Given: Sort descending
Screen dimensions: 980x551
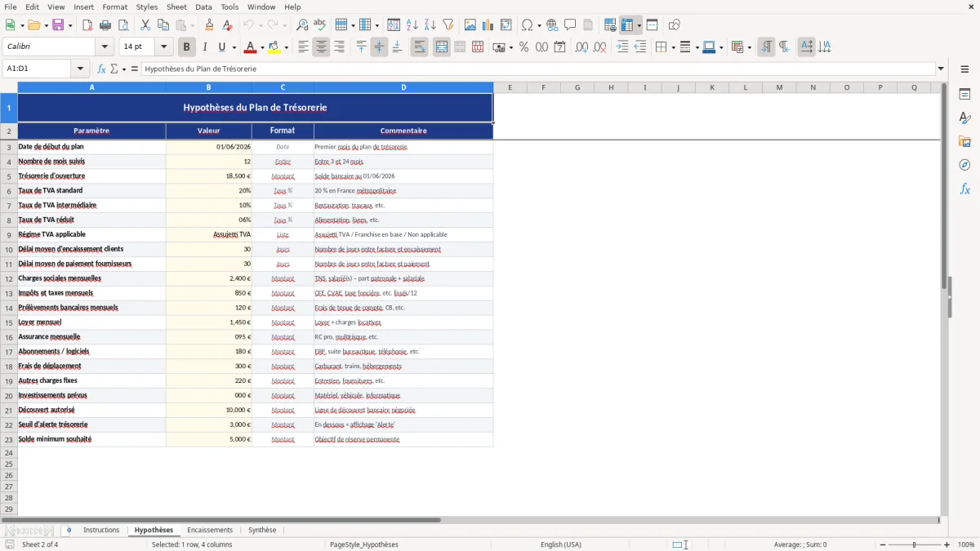Looking at the screenshot, I should [430, 25].
